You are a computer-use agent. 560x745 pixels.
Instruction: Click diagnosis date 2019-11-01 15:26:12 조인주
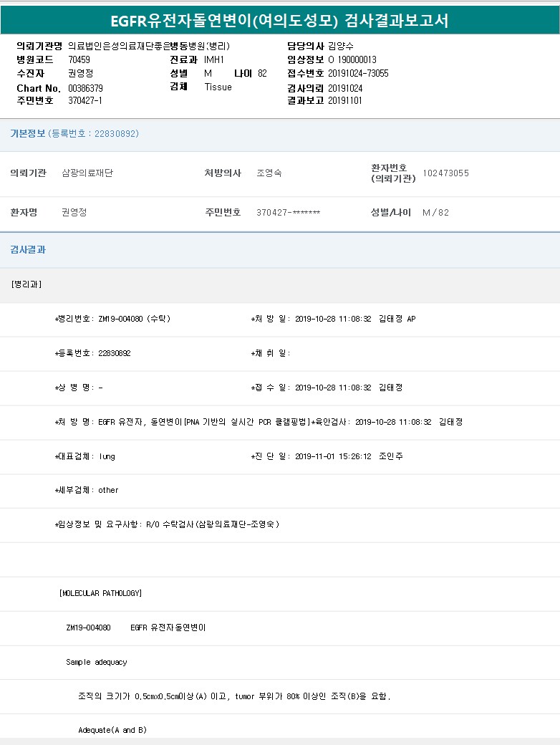pos(349,456)
